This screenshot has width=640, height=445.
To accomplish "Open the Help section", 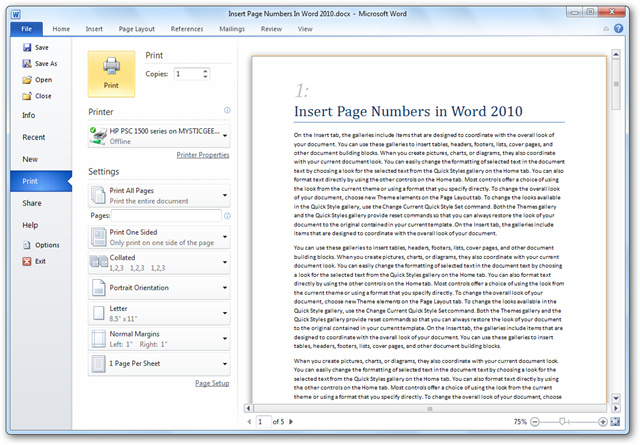I will click(x=41, y=225).
